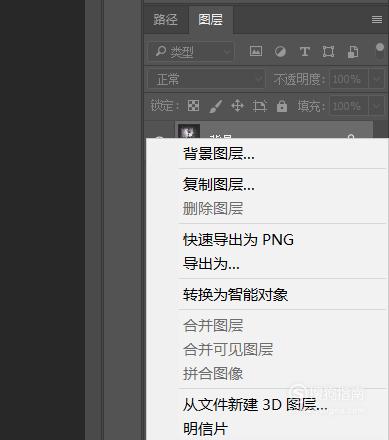Lock transparent pixels checkerboard icon
The image size is (389, 440).
[193, 106]
